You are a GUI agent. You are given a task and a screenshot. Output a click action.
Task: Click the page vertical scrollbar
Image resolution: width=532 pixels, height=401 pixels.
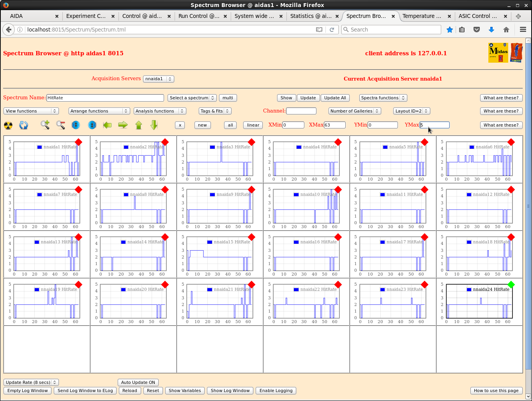coord(528,206)
